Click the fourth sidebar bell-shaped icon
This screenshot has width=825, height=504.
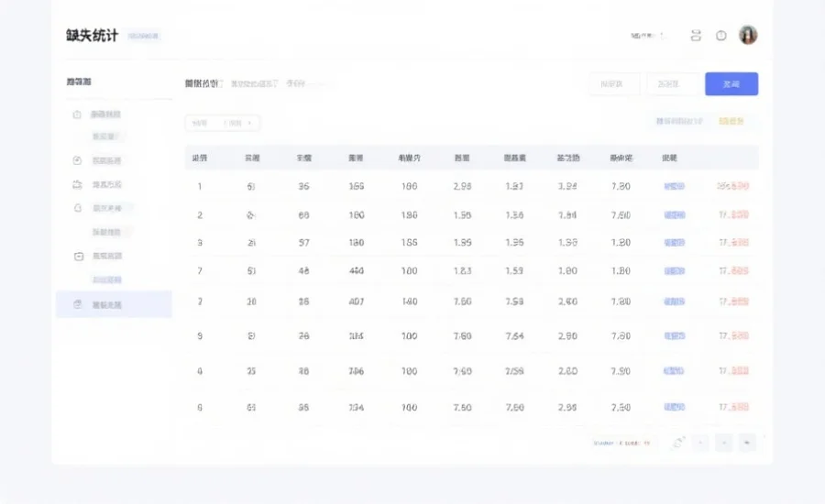pos(77,208)
